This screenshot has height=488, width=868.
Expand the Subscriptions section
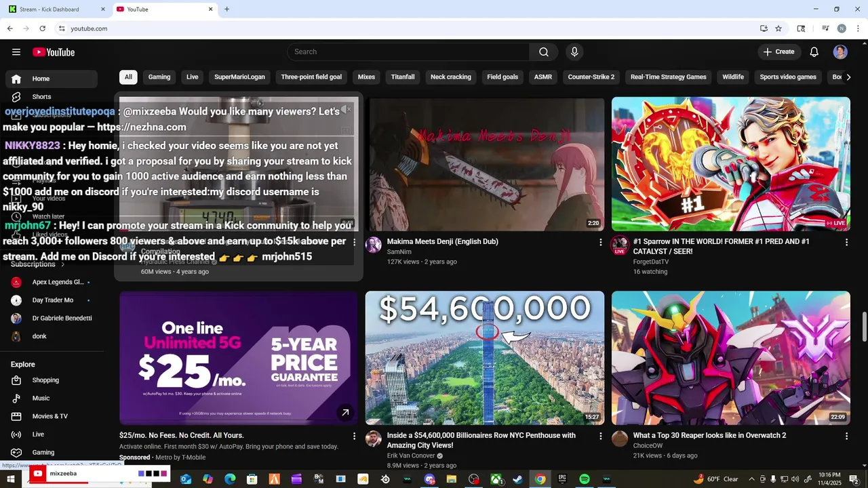coord(38,264)
